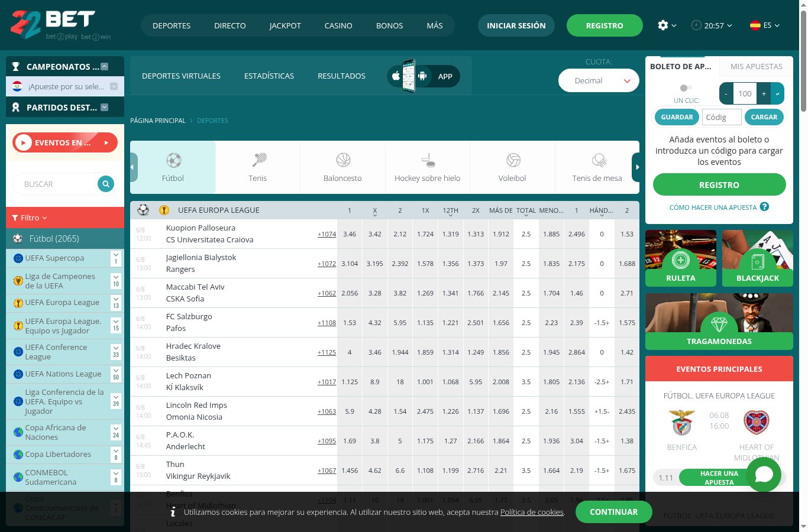The width and height of the screenshot is (808, 532).
Task: Open the Ruleta casino tile
Action: pyautogui.click(x=681, y=258)
